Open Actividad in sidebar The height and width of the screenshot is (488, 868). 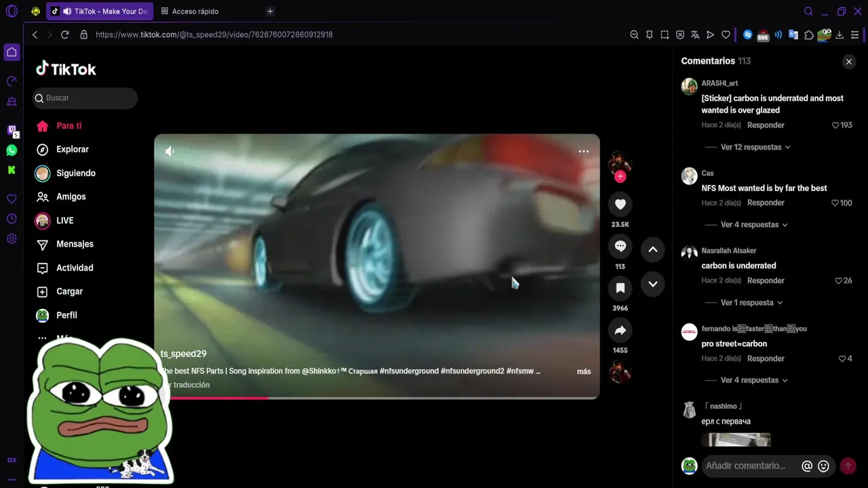pyautogui.click(x=75, y=268)
